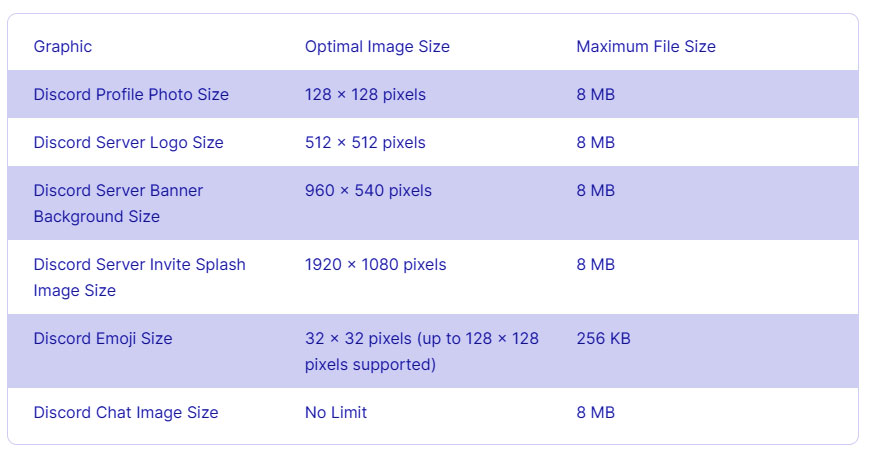The width and height of the screenshot is (870, 458).
Task: Click the Optimal Image Size header
Action: click(x=377, y=46)
